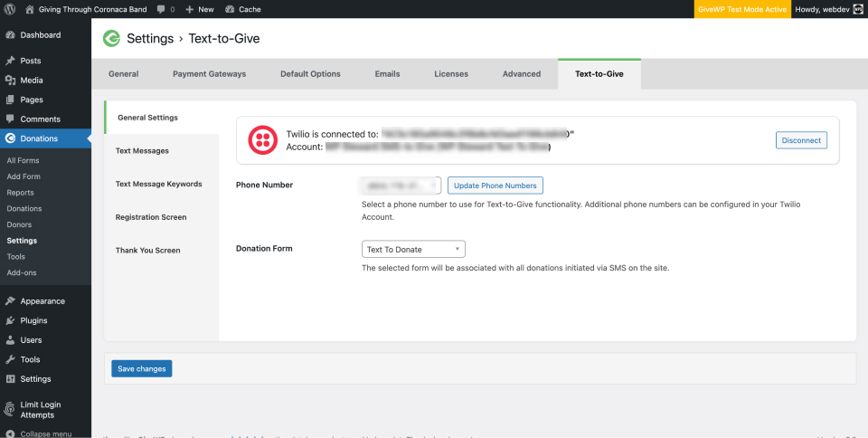Viewport: 868px width, 438px height.
Task: Click the Appearance brush icon
Action: click(x=10, y=301)
